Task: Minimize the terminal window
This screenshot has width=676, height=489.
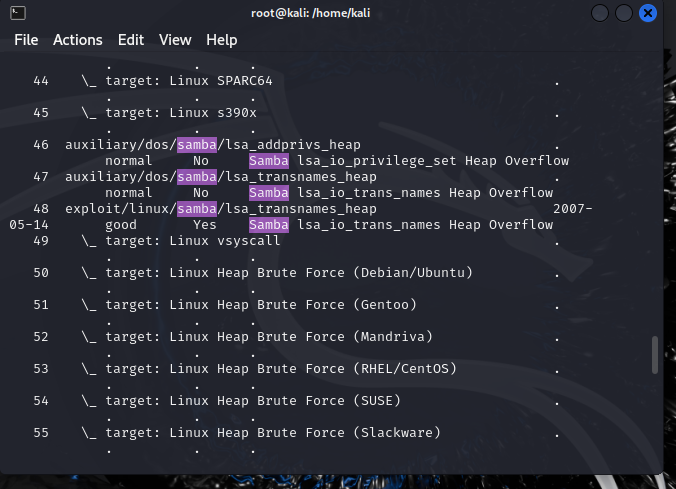Action: tap(600, 13)
